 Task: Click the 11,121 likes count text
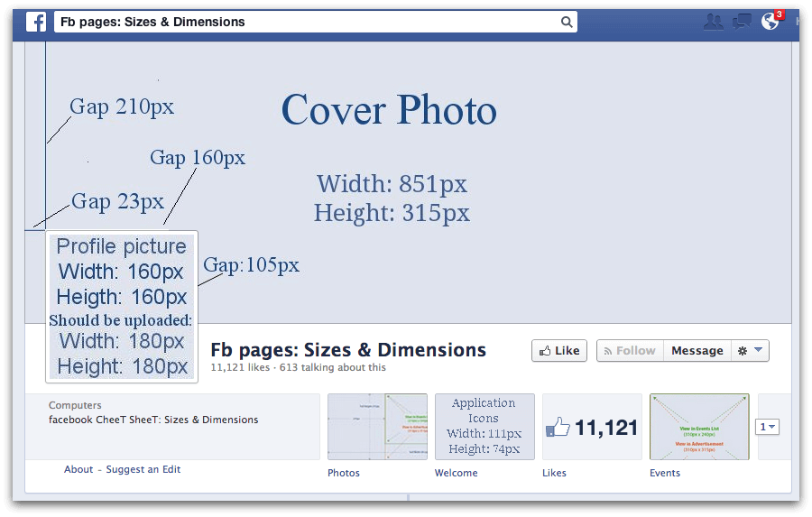[x=240, y=367]
